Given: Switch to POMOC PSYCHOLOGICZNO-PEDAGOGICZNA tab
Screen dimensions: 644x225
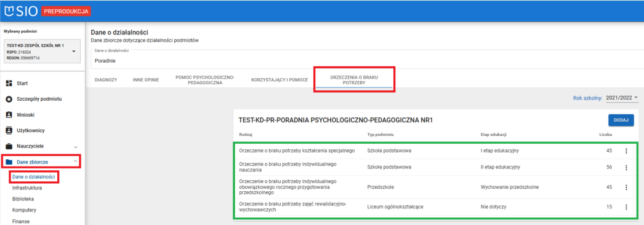Looking at the screenshot, I should click(x=204, y=80).
